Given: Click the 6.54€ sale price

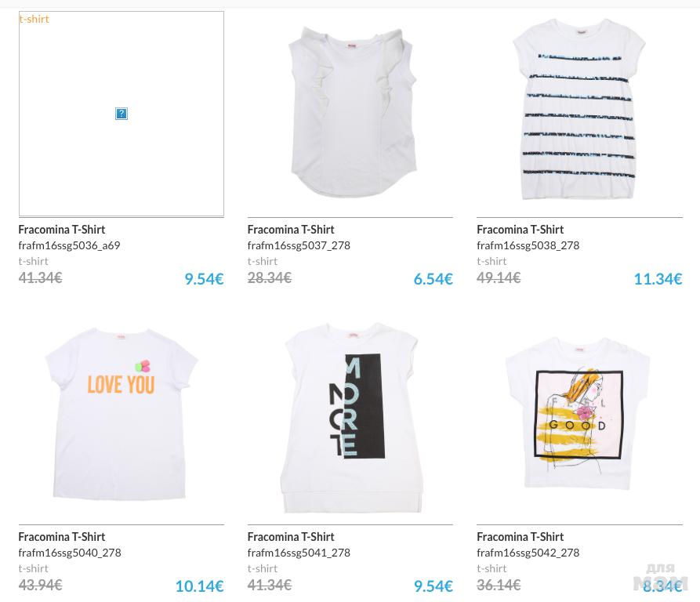Looking at the screenshot, I should (x=433, y=279).
